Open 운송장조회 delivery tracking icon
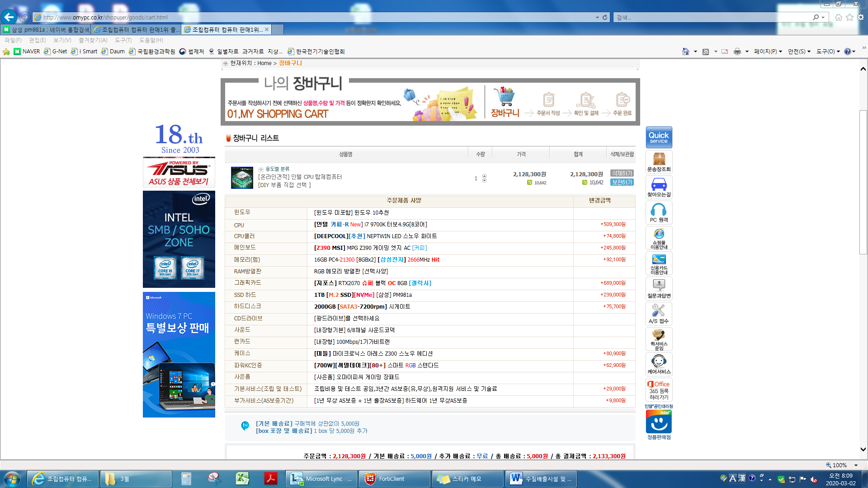Viewport: 868px width, 488px height. 659,162
